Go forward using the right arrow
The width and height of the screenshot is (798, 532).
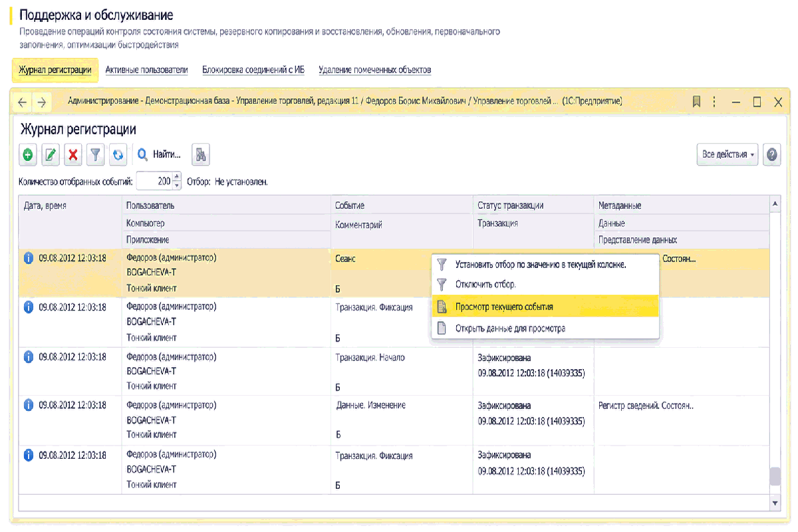(41, 102)
